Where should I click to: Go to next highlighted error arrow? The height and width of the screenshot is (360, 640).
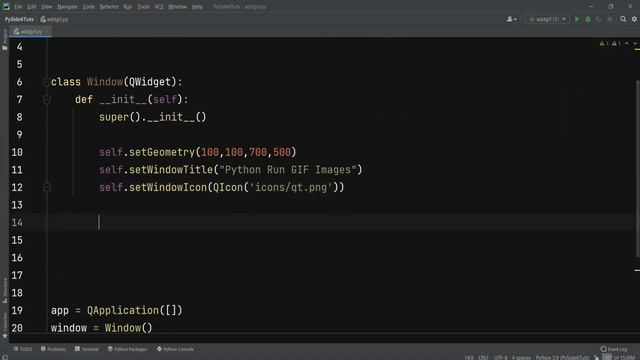[x=635, y=44]
